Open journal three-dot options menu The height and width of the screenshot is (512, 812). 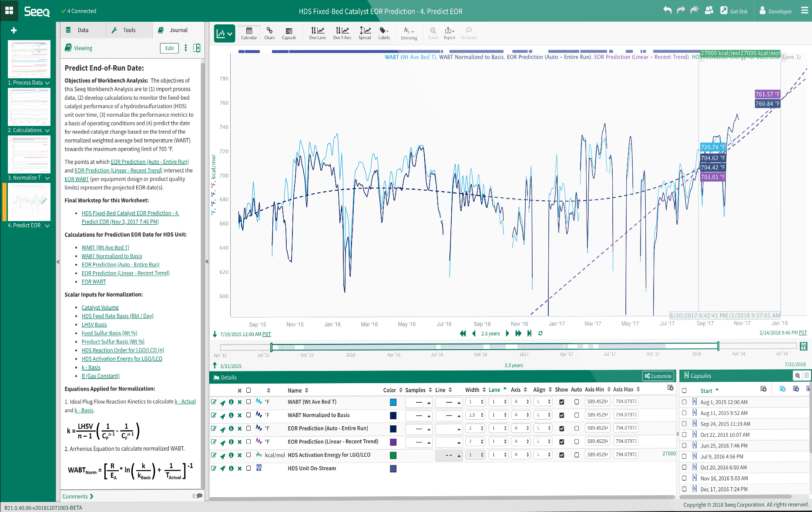(x=186, y=48)
